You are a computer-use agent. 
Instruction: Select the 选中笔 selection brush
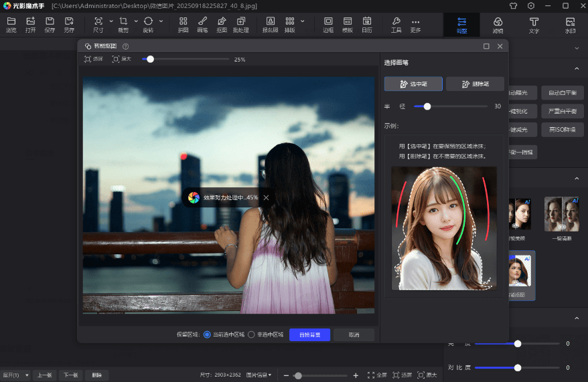[413, 84]
